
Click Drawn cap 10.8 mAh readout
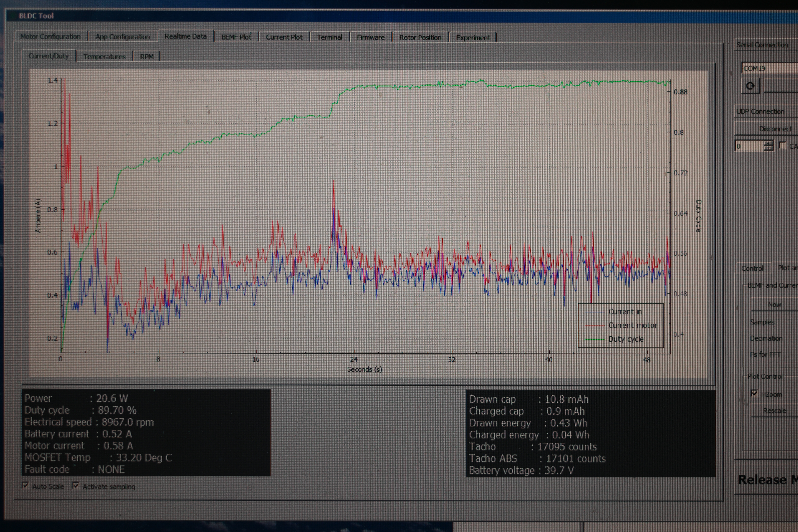click(529, 399)
